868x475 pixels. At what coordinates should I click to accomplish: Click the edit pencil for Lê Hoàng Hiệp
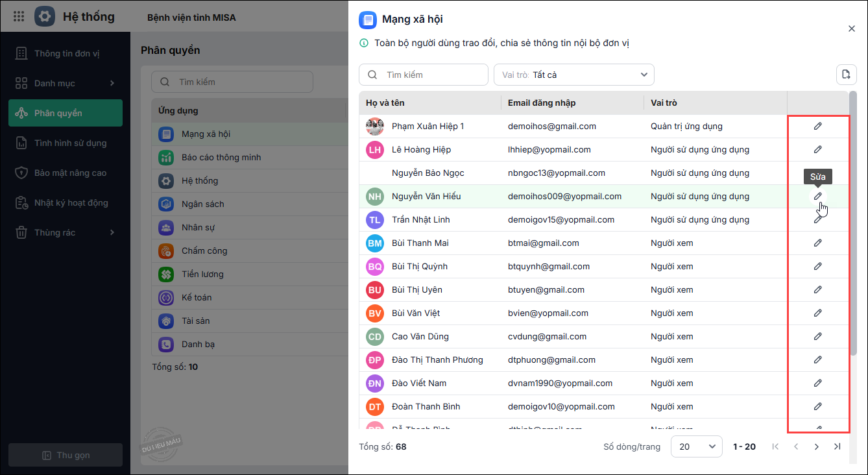click(817, 149)
